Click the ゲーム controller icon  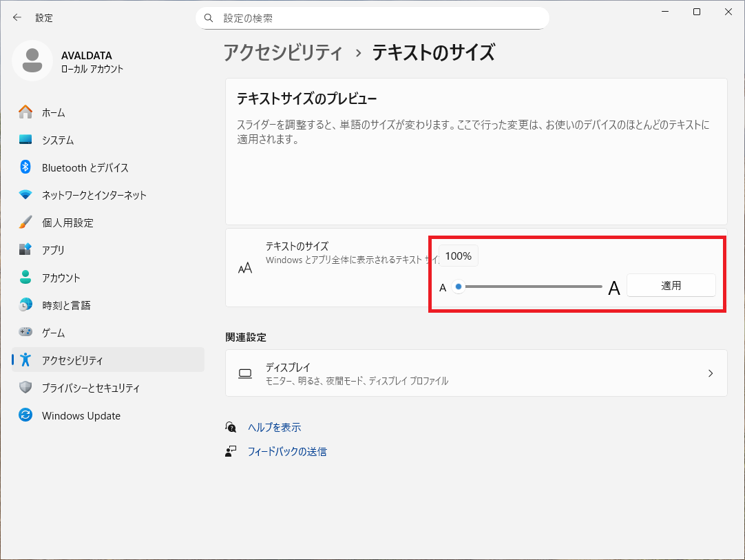[25, 332]
